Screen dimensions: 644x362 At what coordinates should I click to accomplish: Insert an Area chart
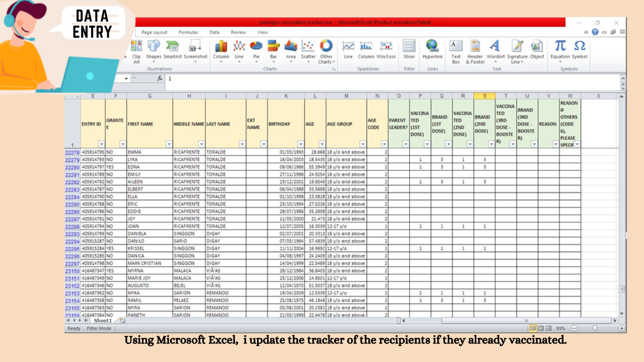(291, 52)
